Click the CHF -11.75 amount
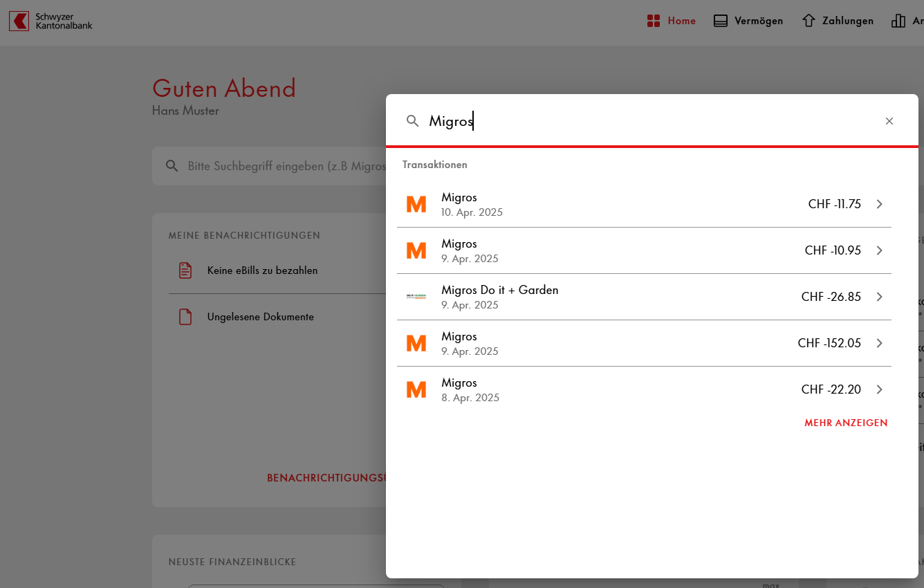The width and height of the screenshot is (924, 588). tap(834, 204)
